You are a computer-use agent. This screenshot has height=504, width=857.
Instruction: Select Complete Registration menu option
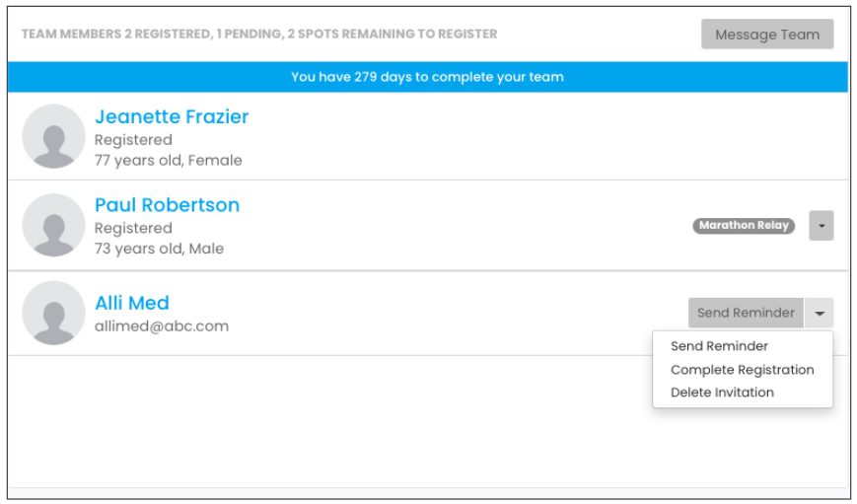coord(742,370)
